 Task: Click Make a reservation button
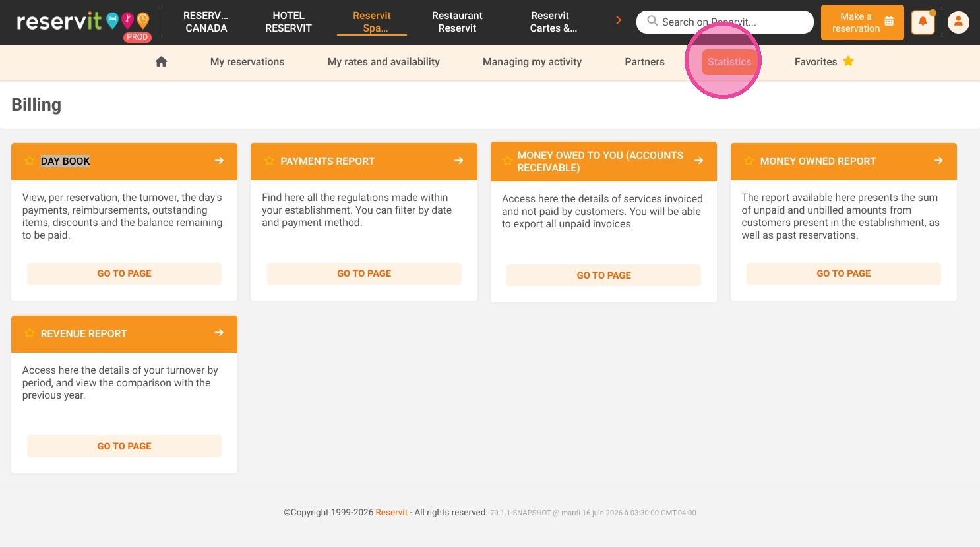(862, 22)
